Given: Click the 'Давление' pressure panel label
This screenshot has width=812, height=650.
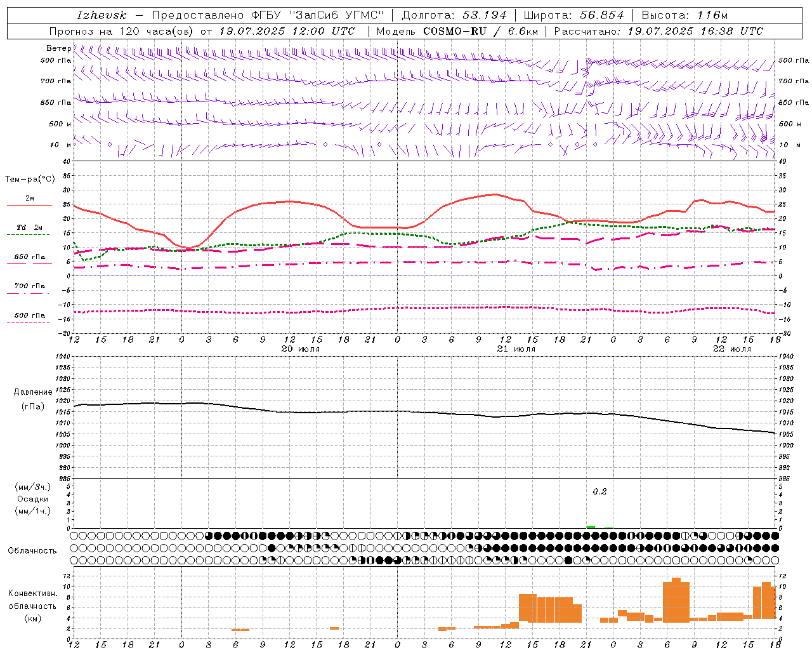Looking at the screenshot, I should pyautogui.click(x=33, y=392).
